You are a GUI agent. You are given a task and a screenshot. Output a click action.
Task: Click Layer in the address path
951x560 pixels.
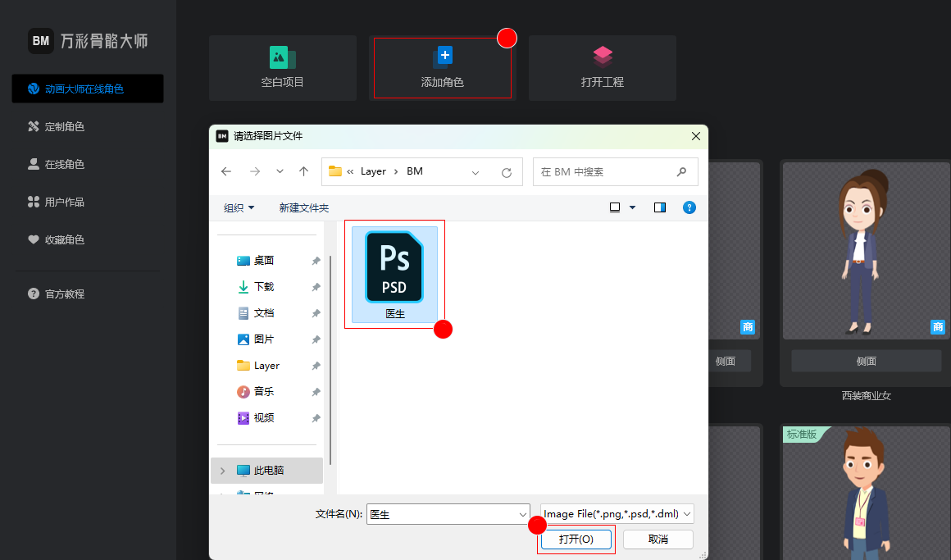(x=373, y=171)
